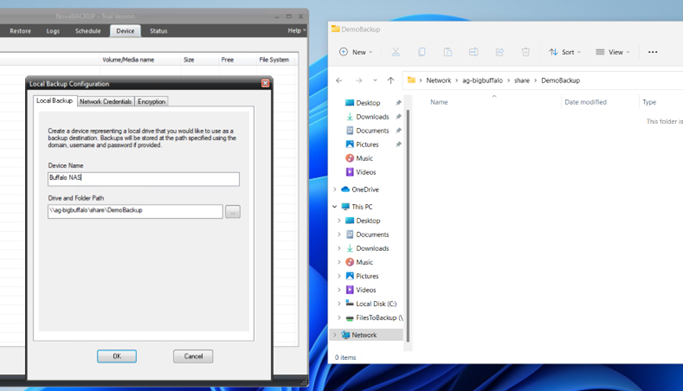Click the Cut scissors icon in Explorer toolbar
Viewport: 683px width, 391px height.
(396, 52)
